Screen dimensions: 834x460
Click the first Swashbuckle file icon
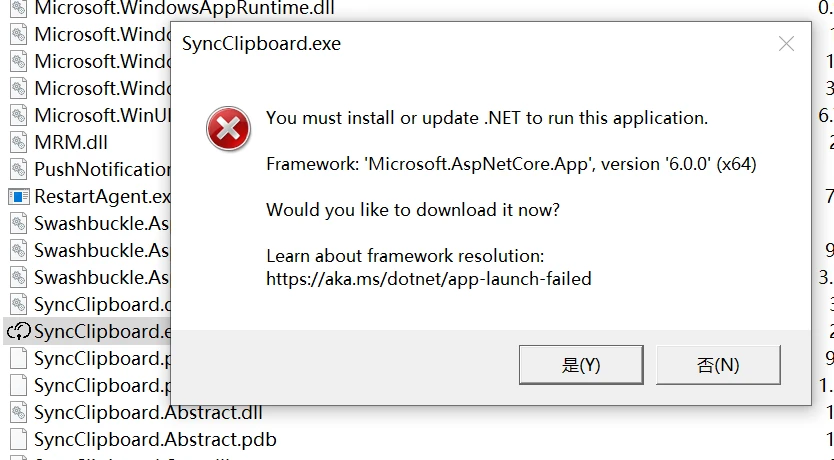tap(18, 223)
